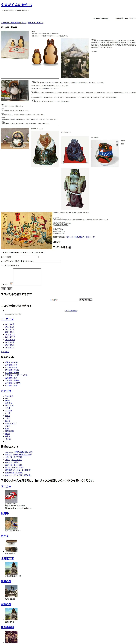Click the red diecast car album thumbnail

coord(11,496)
